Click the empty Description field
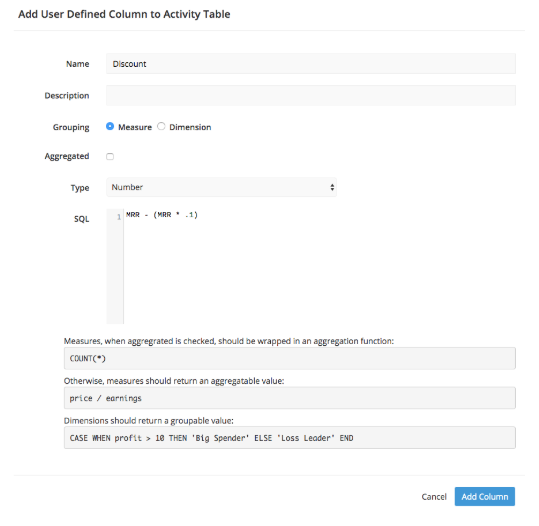This screenshot has height=526, width=539. (310, 95)
